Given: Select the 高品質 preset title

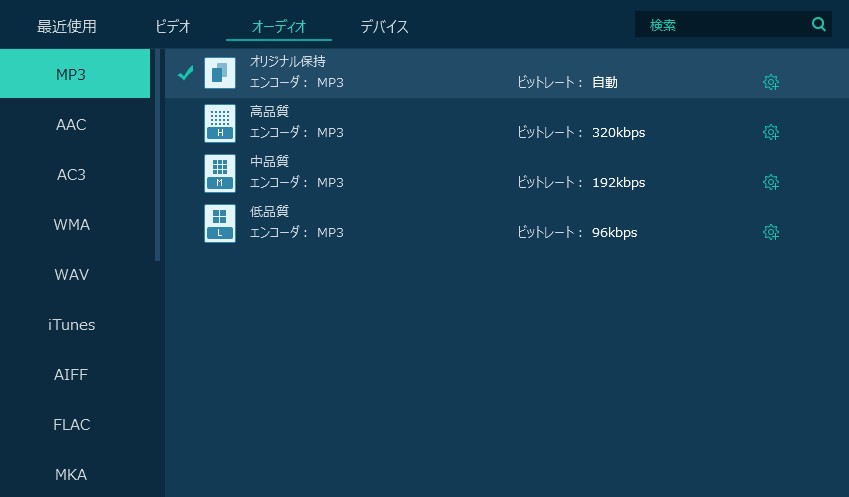Looking at the screenshot, I should coord(269,112).
